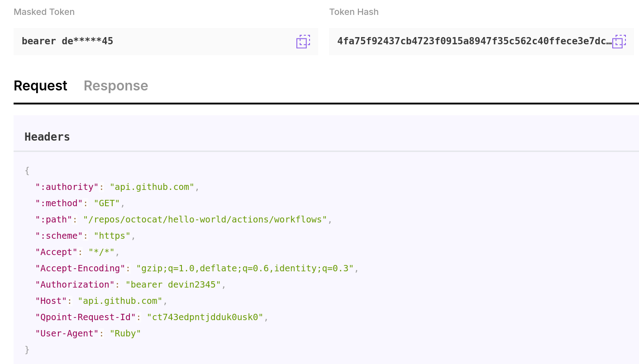
Task: Click the masked token field text
Action: (x=67, y=42)
